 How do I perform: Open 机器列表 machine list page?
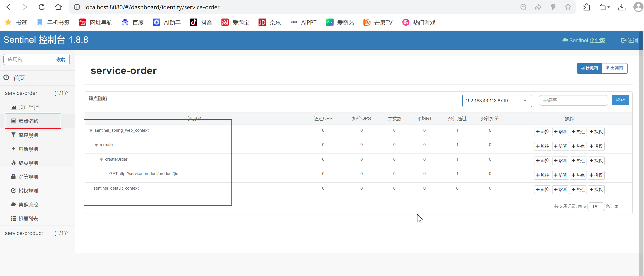28,218
